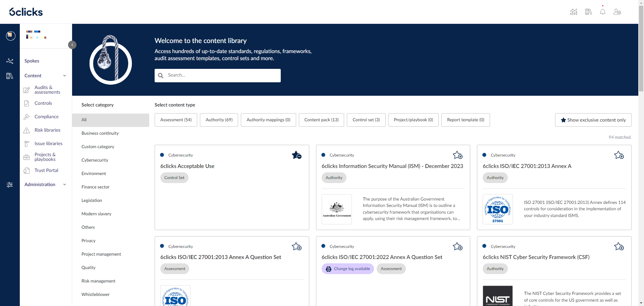Click the Change log available badge
The width and height of the screenshot is (644, 306).
[348, 269]
